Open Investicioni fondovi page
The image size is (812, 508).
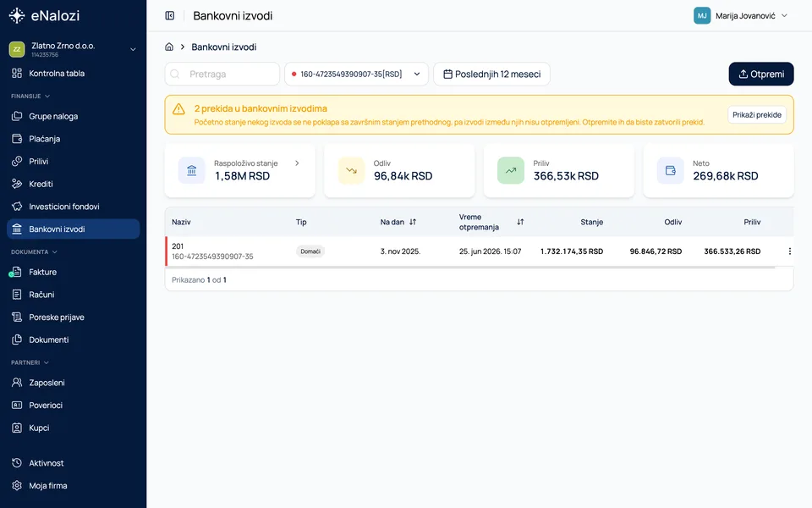point(73,207)
